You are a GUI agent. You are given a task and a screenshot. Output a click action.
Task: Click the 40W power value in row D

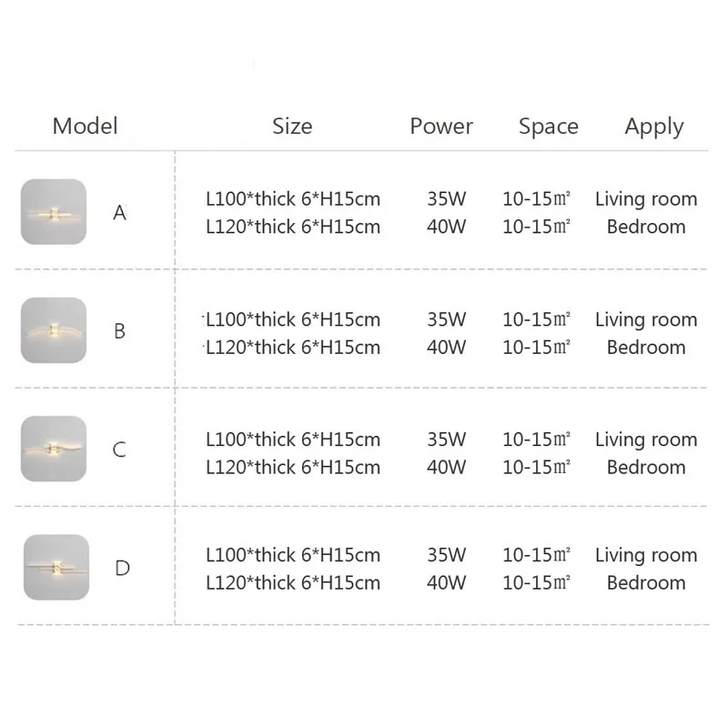tap(446, 582)
